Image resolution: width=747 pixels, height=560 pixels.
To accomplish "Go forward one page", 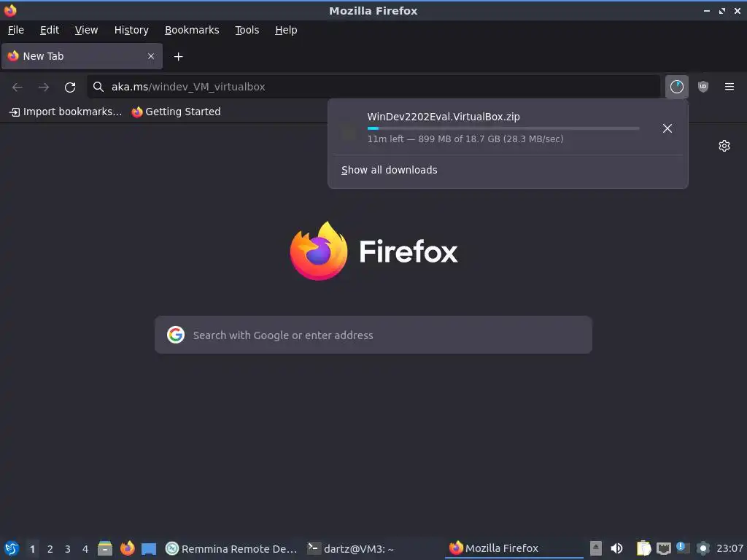I will (44, 87).
